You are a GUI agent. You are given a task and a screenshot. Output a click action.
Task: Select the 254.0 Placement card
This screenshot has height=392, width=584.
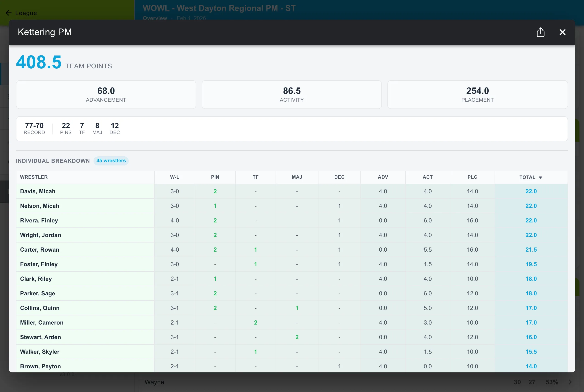[477, 95]
